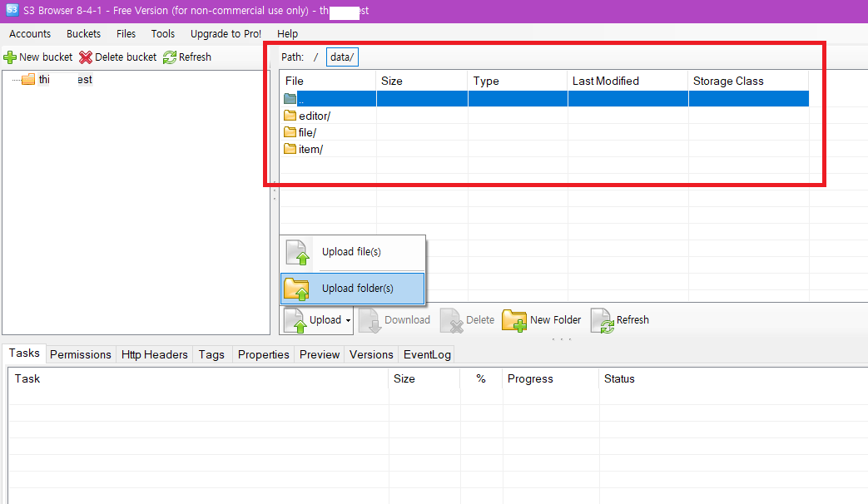Switch to the EventLog tab
The image size is (868, 504).
(427, 354)
